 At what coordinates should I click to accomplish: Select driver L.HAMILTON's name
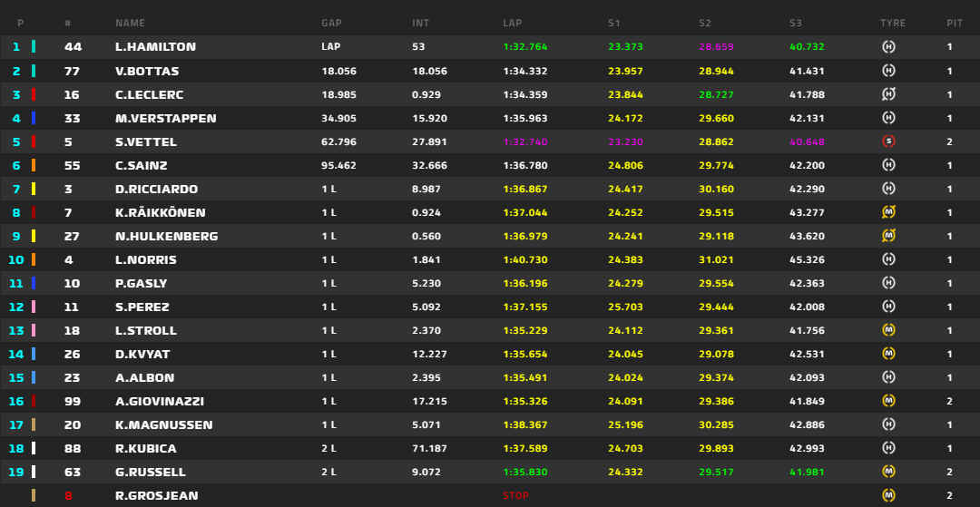(x=155, y=47)
